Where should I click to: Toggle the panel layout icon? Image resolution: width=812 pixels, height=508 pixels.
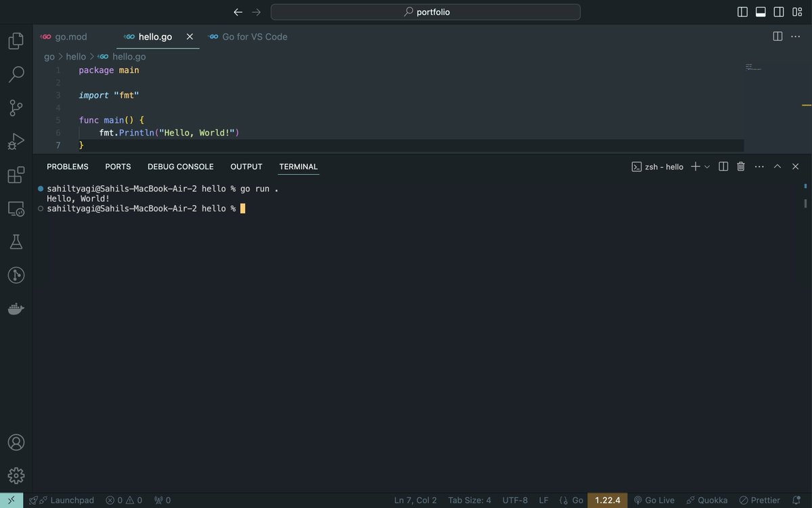(761, 12)
